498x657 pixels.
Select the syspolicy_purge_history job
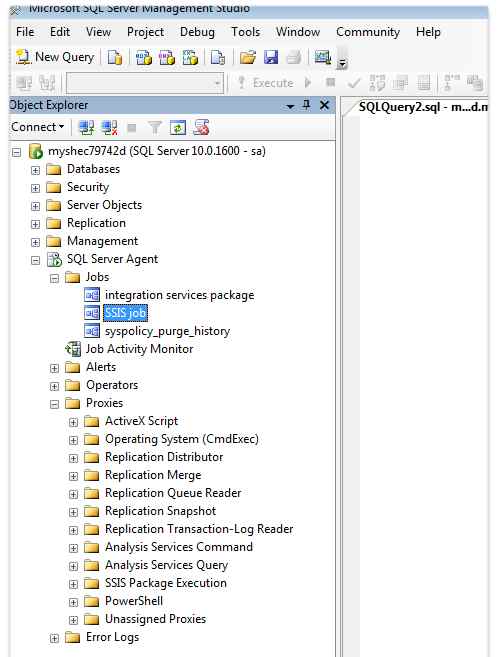pos(167,331)
